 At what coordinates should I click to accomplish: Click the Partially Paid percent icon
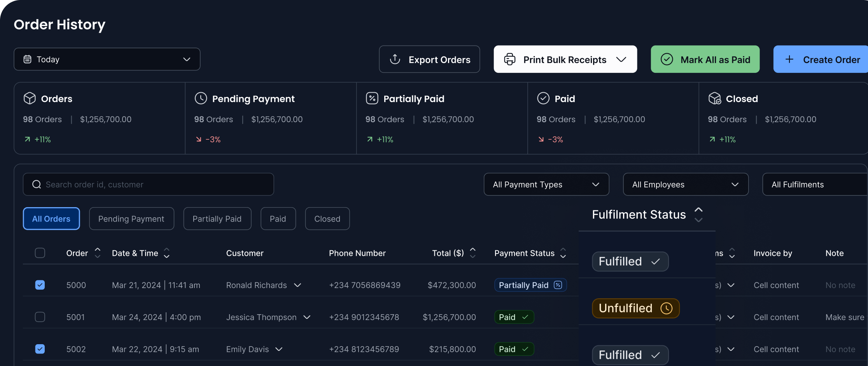372,99
